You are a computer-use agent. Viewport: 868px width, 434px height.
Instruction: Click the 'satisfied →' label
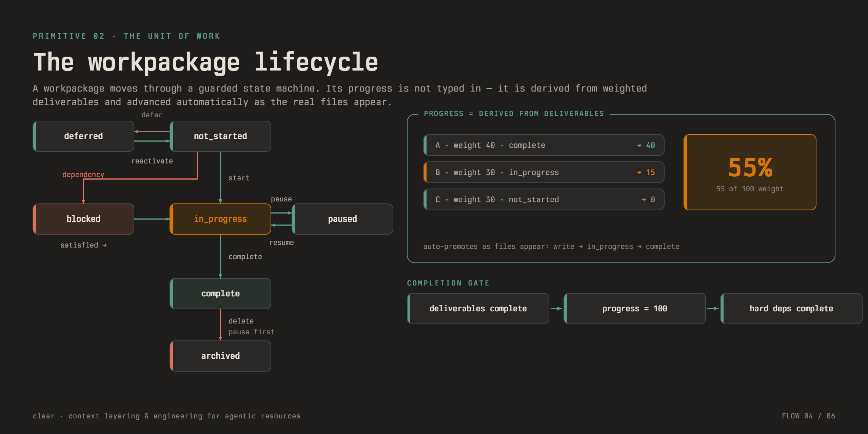pos(83,245)
